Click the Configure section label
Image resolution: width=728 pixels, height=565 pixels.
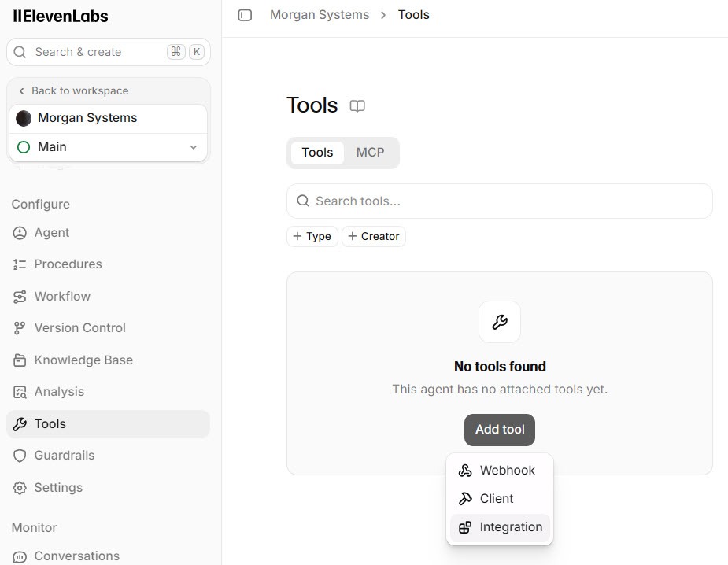click(x=40, y=205)
